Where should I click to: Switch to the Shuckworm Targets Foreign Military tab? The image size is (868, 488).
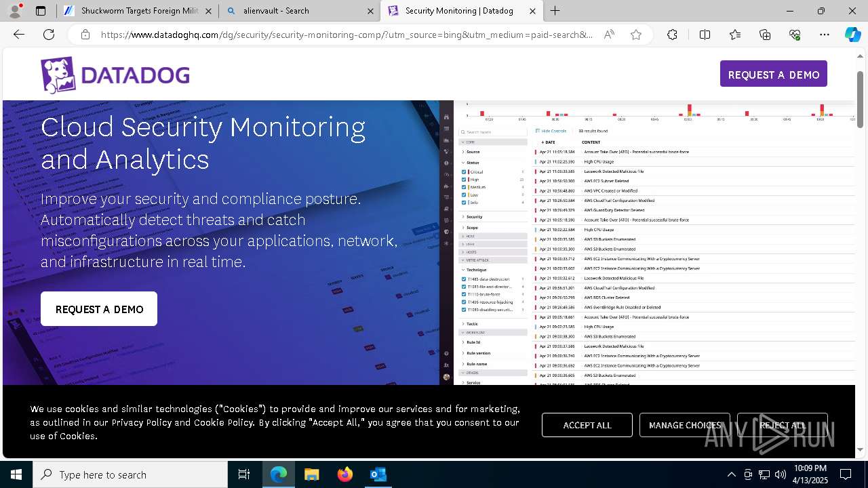tap(138, 11)
